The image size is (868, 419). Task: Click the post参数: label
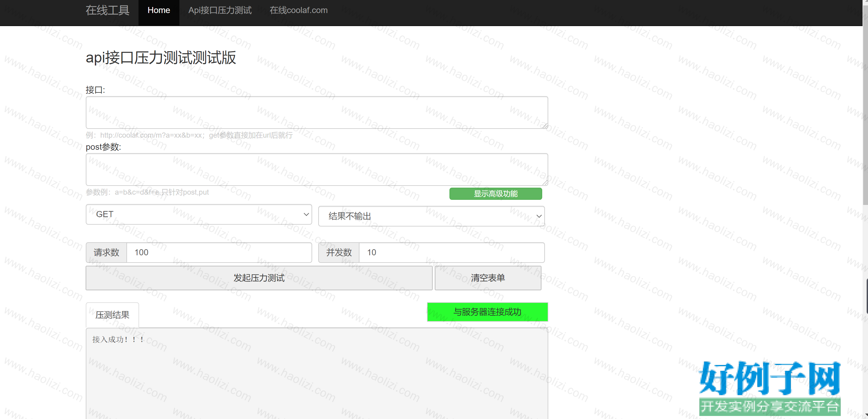103,147
